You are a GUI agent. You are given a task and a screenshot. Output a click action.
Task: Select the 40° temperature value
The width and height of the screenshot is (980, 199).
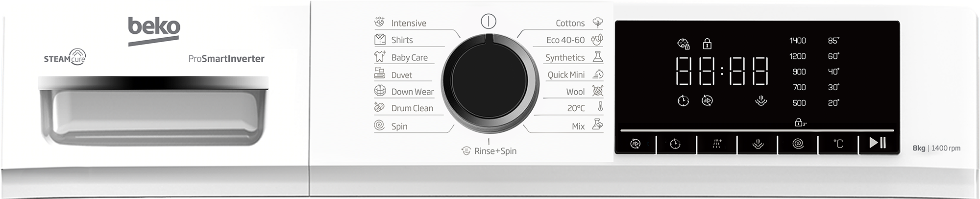(x=833, y=72)
